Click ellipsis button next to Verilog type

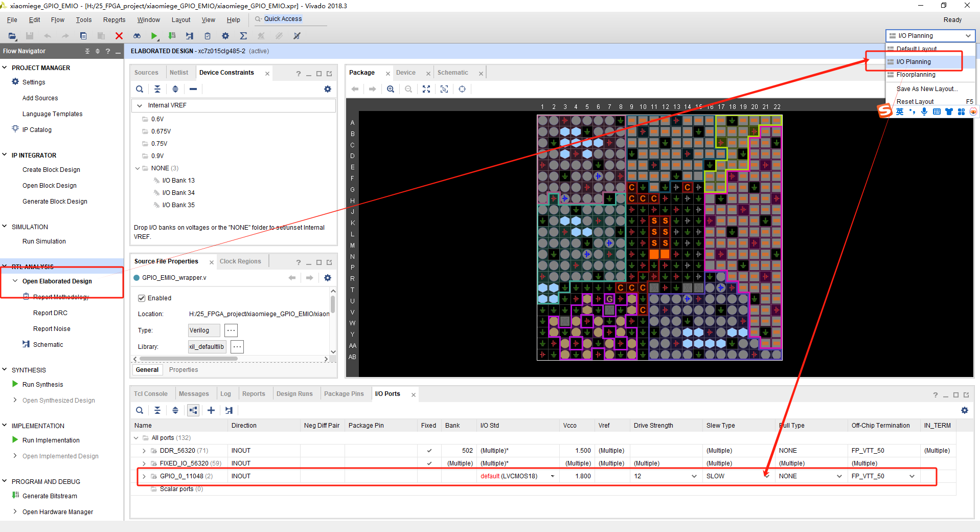[231, 330]
